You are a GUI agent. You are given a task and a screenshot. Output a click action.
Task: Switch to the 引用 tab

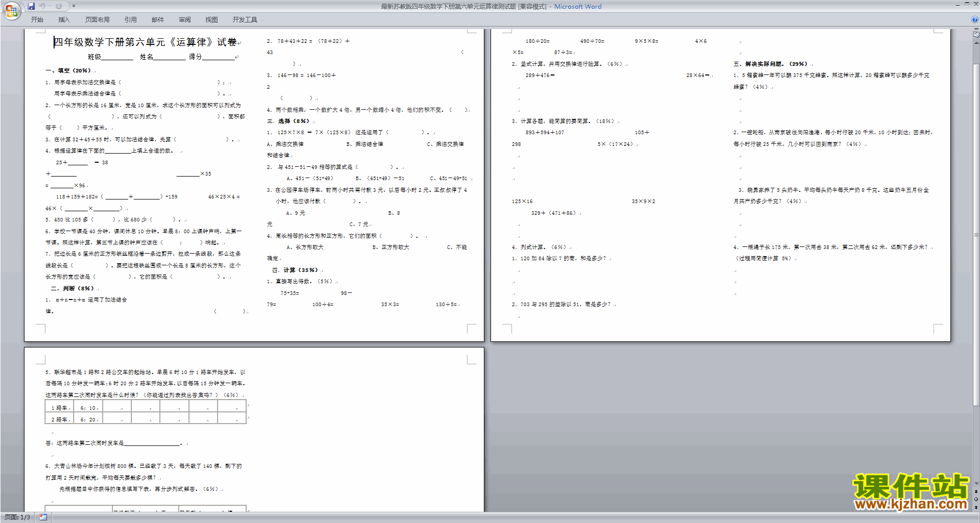tap(131, 19)
